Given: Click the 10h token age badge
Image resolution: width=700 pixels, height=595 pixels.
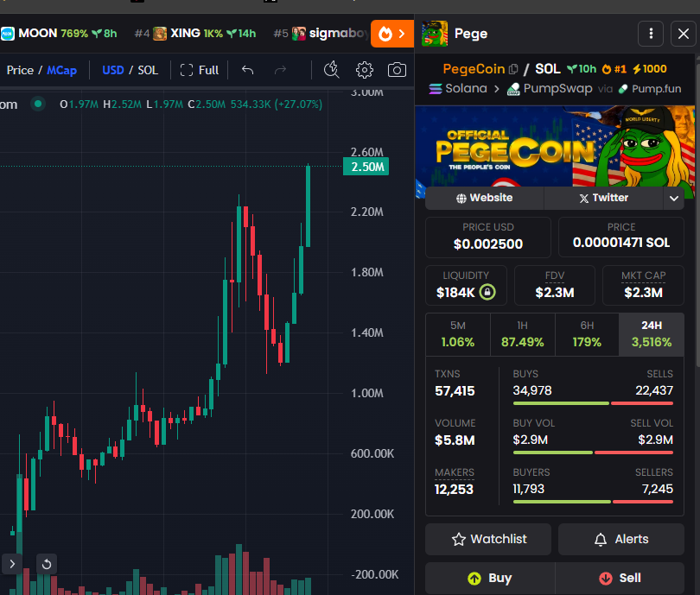Looking at the screenshot, I should (582, 69).
